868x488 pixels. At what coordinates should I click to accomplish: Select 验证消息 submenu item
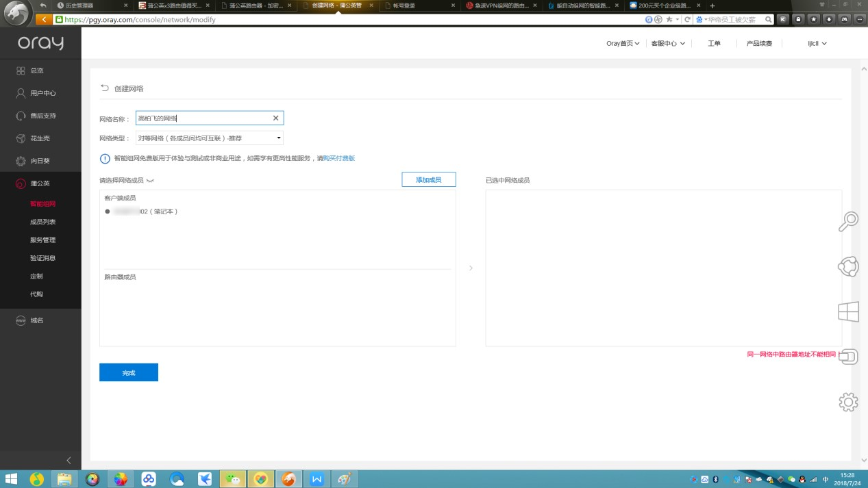pos(42,258)
